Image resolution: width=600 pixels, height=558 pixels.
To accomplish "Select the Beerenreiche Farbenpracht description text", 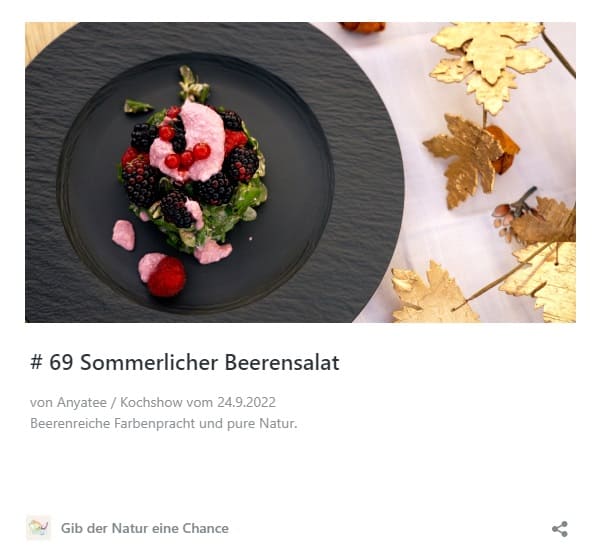I will coord(163,423).
